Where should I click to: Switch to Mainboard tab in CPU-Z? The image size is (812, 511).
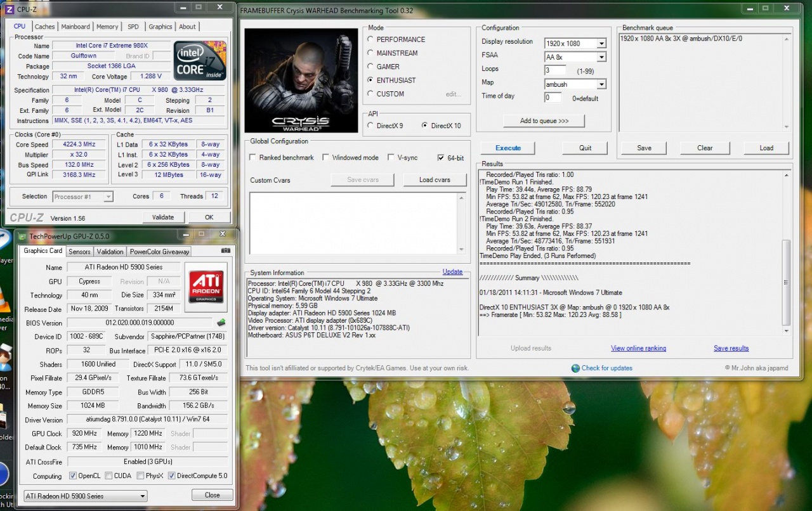click(x=75, y=27)
